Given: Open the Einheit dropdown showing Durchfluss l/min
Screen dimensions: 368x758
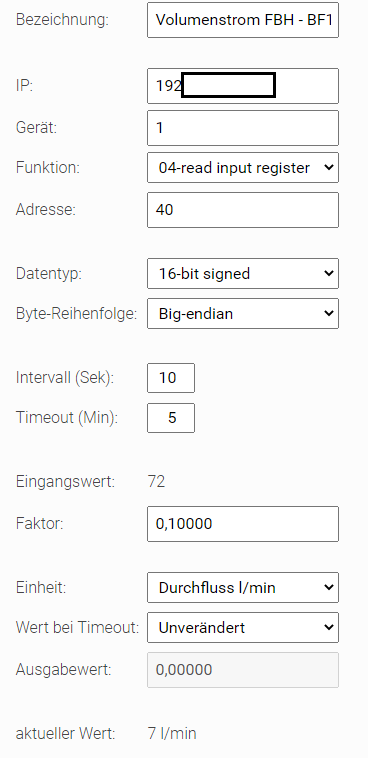Looking at the screenshot, I should [243, 588].
